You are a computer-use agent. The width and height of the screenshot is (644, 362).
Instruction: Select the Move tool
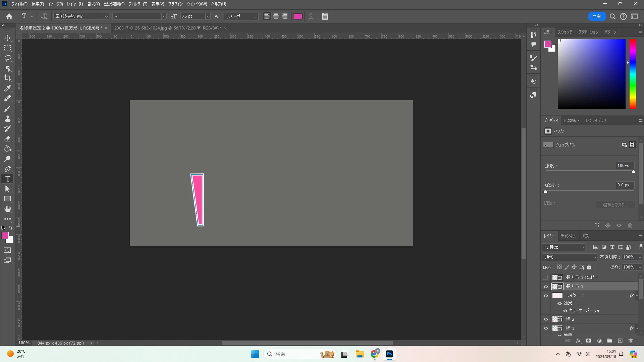[7, 38]
